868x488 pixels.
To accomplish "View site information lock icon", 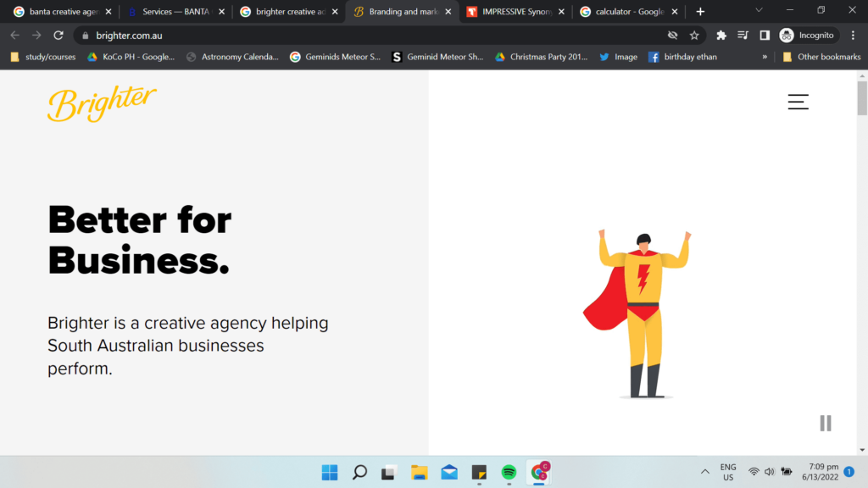I will click(x=86, y=36).
